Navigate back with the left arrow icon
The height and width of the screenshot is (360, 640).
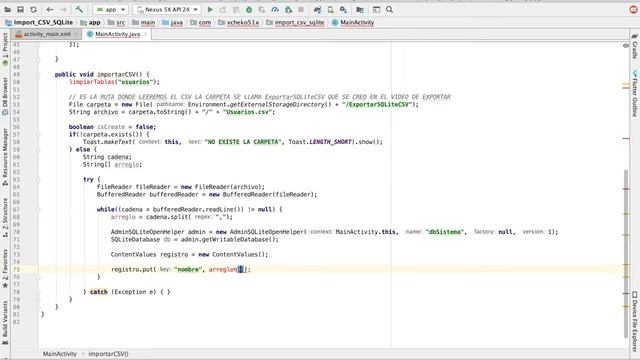[50, 9]
